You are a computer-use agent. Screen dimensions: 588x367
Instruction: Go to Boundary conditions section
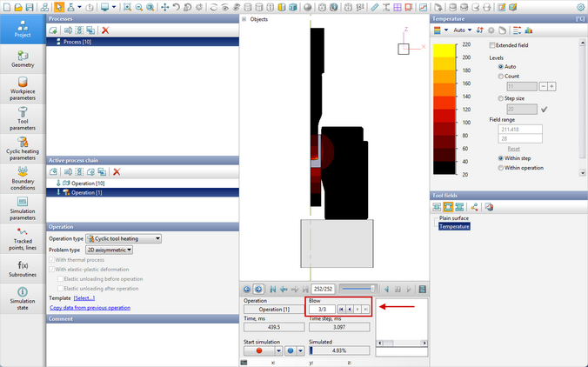point(23,177)
